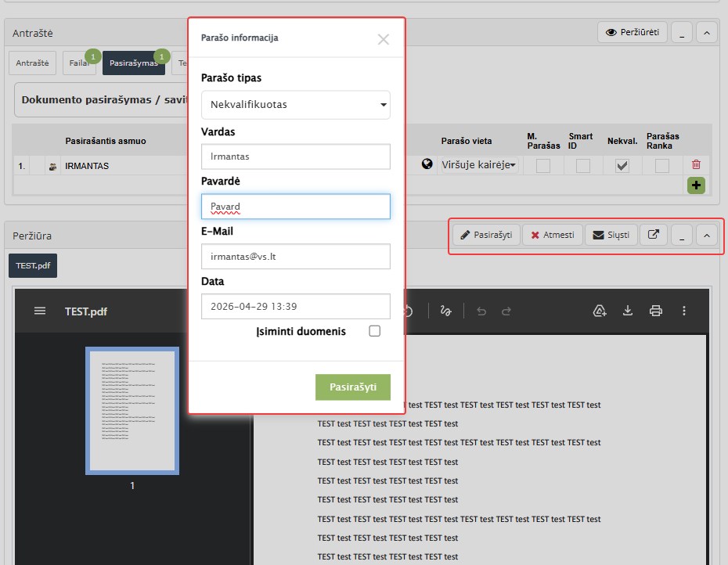
Task: Select the PDF draw tool
Action: 445,311
